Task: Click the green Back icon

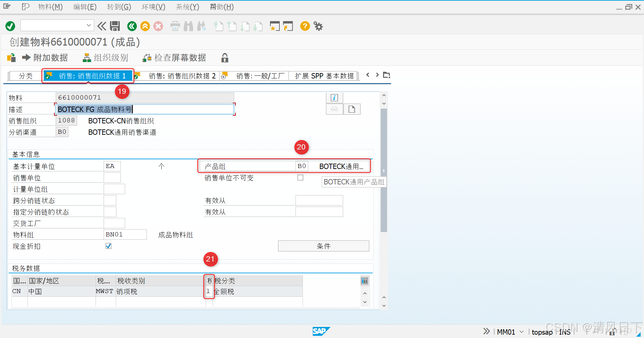Action: pyautogui.click(x=132, y=26)
